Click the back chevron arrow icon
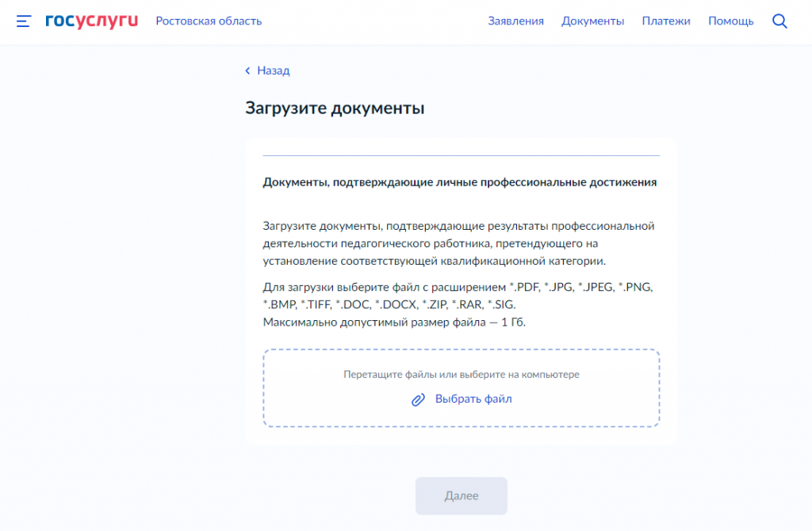The height and width of the screenshot is (531, 812). [247, 71]
